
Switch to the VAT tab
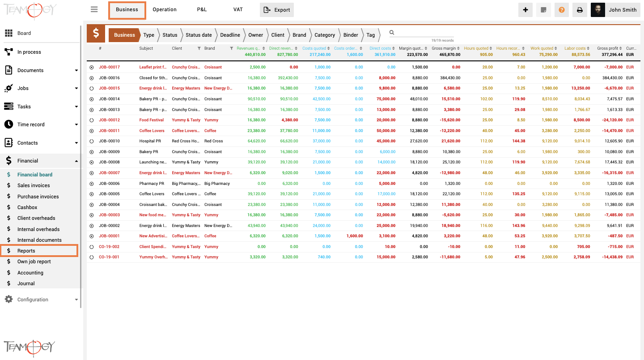tap(238, 10)
